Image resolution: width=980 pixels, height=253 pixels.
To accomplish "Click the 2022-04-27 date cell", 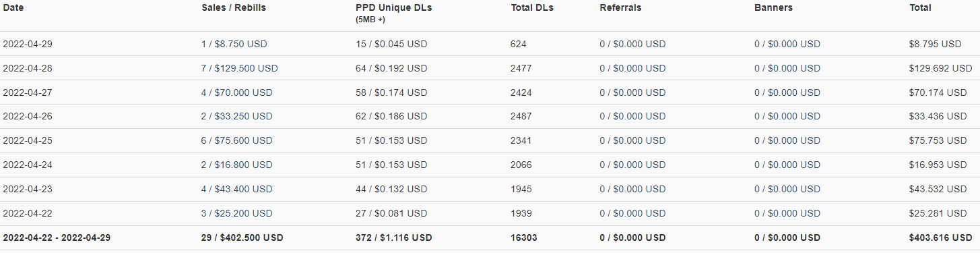I will 28,92.
